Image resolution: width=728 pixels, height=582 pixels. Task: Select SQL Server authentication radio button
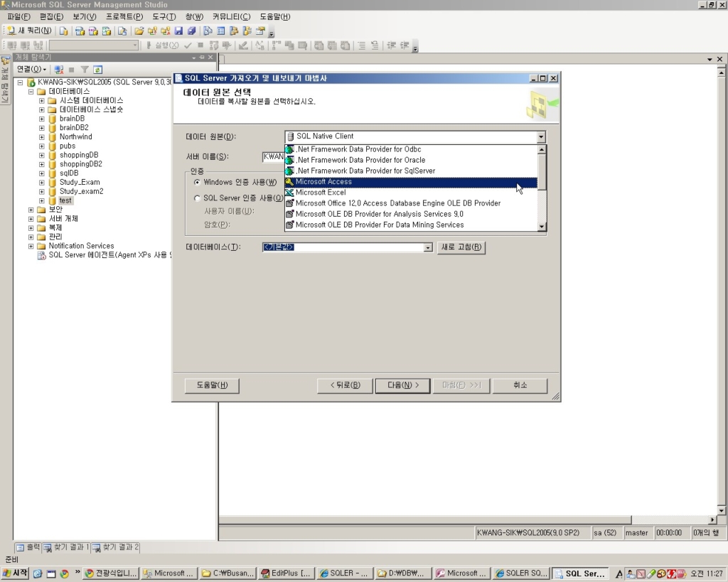point(198,198)
